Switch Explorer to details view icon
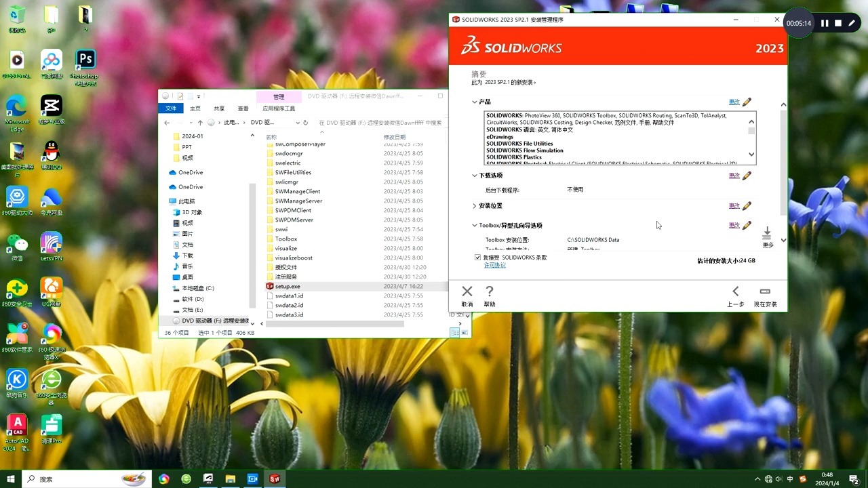Screen dimensions: 868x488 (454, 333)
